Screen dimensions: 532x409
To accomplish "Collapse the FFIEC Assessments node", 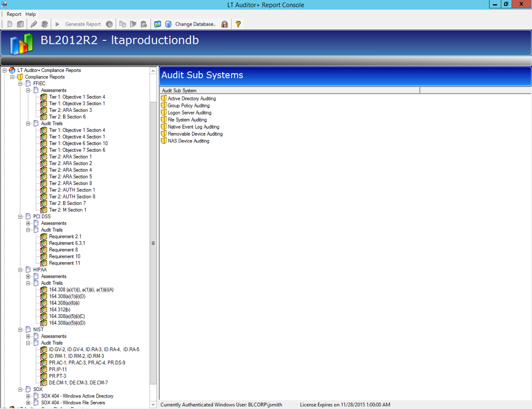I will [28, 90].
